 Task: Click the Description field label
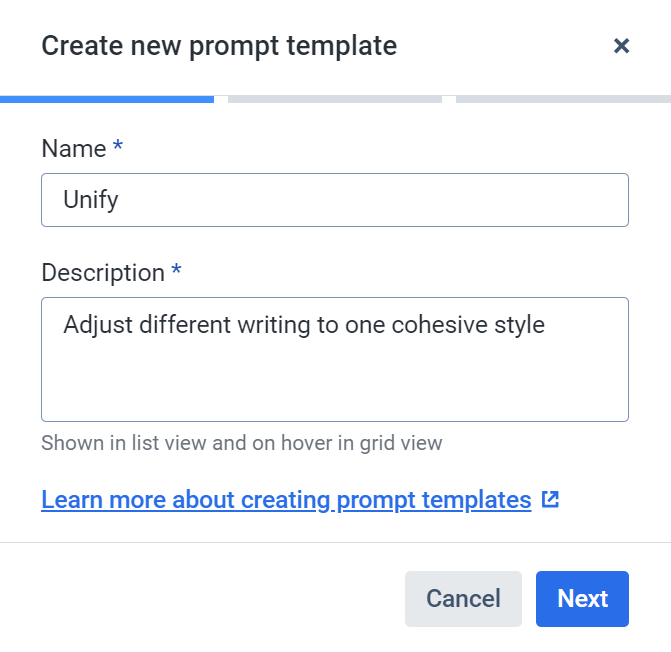click(x=103, y=273)
